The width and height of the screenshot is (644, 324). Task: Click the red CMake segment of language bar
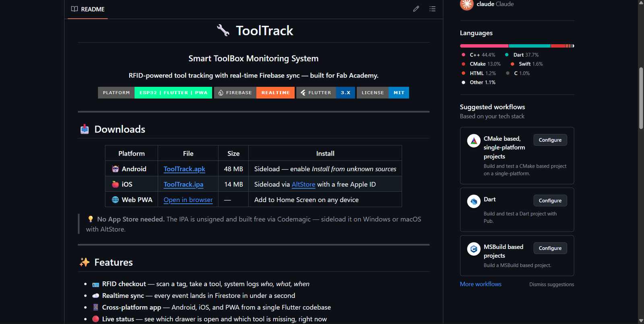558,46
